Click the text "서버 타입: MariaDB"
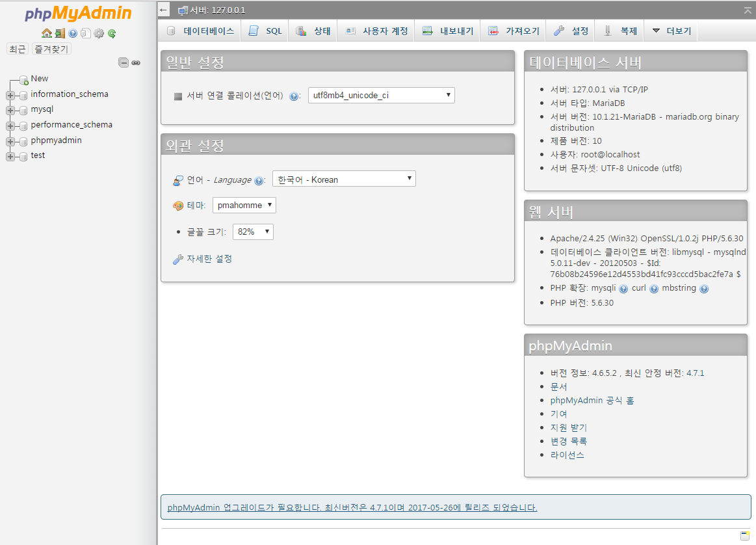 coord(587,103)
